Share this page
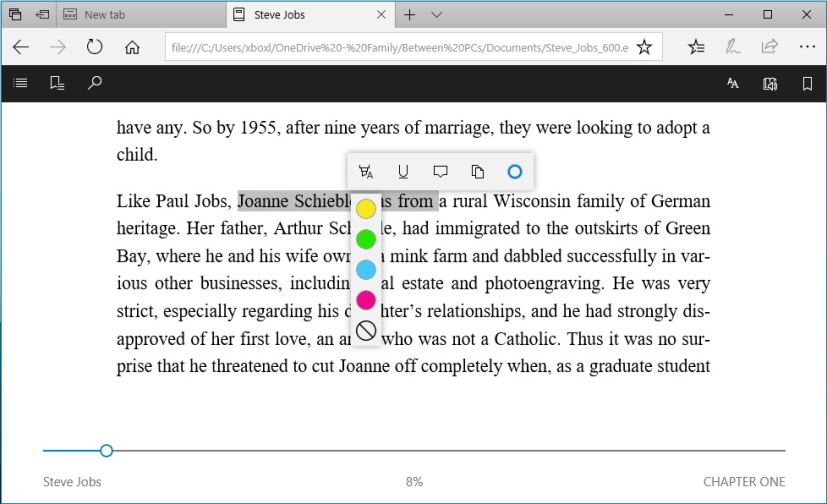Viewport: 827px width, 504px height. 770,47
